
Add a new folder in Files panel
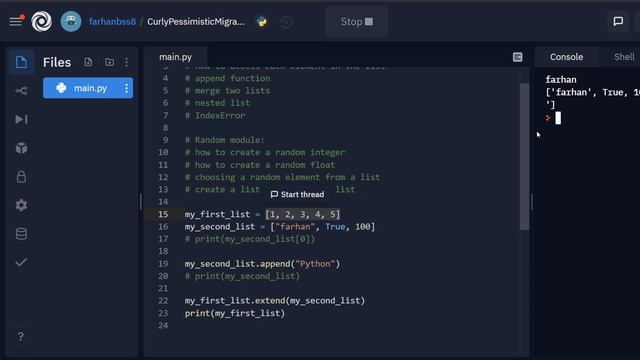pyautogui.click(x=109, y=62)
